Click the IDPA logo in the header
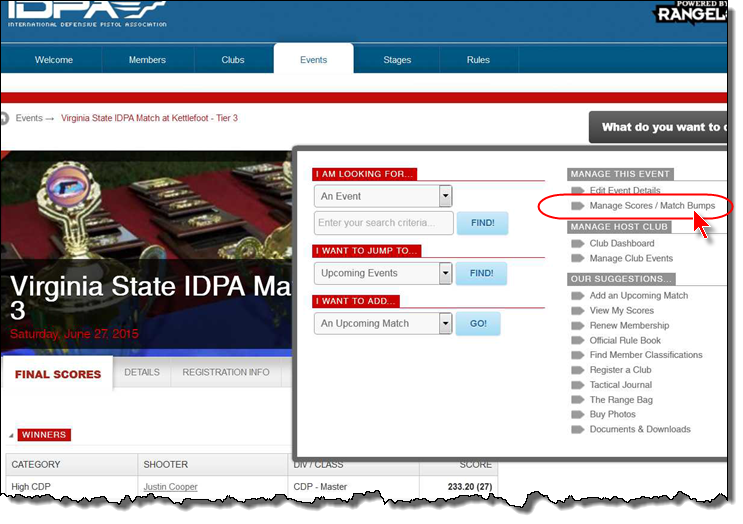 click(x=87, y=14)
